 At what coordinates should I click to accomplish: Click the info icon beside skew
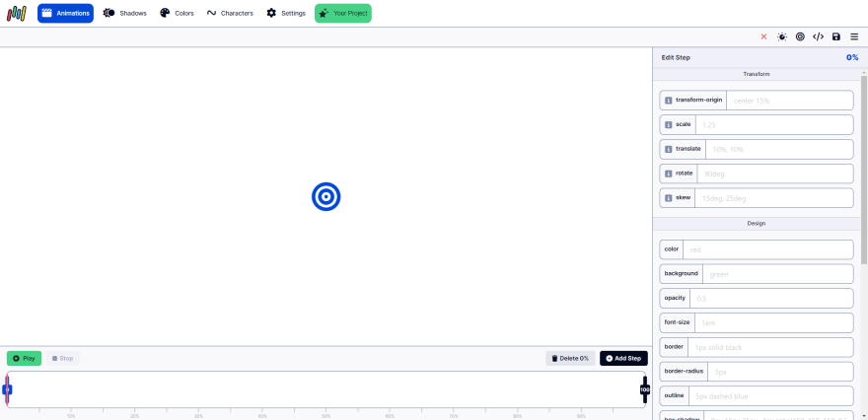pos(668,197)
